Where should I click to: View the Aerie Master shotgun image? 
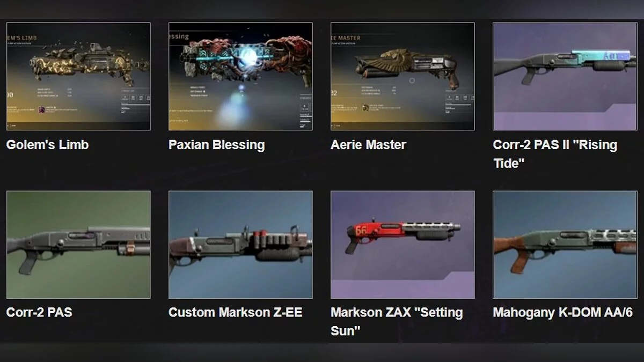click(402, 76)
